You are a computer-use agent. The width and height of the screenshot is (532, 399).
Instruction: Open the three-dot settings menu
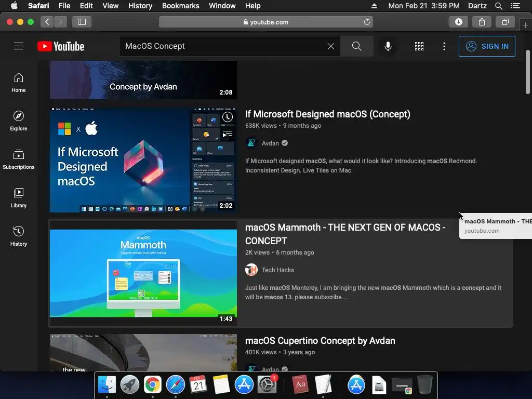point(444,46)
